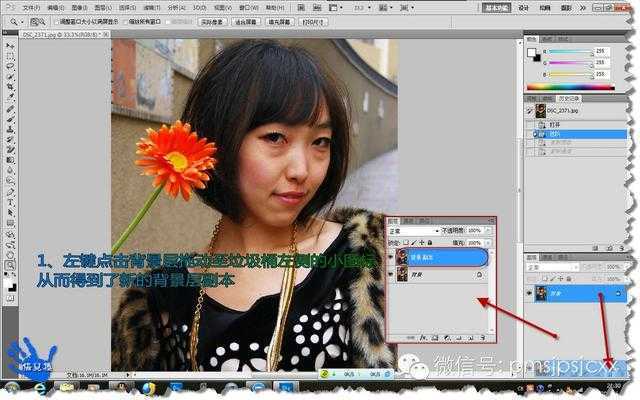Select the Gradient tool

(10, 160)
